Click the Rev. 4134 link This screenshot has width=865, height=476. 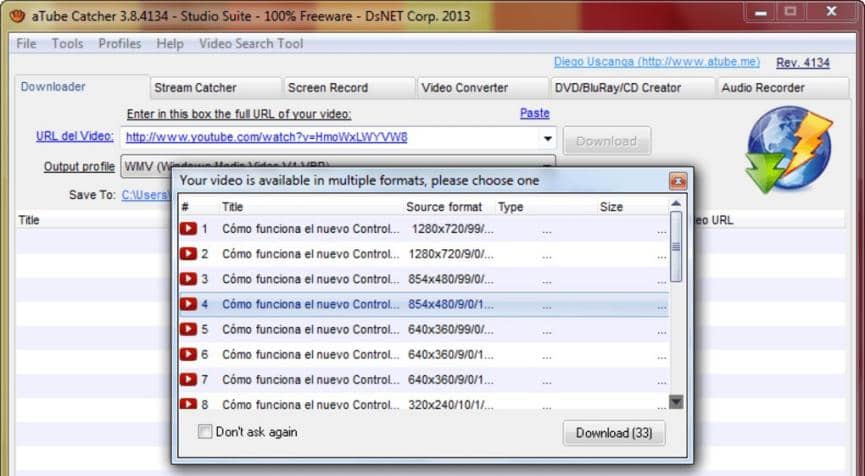point(803,63)
